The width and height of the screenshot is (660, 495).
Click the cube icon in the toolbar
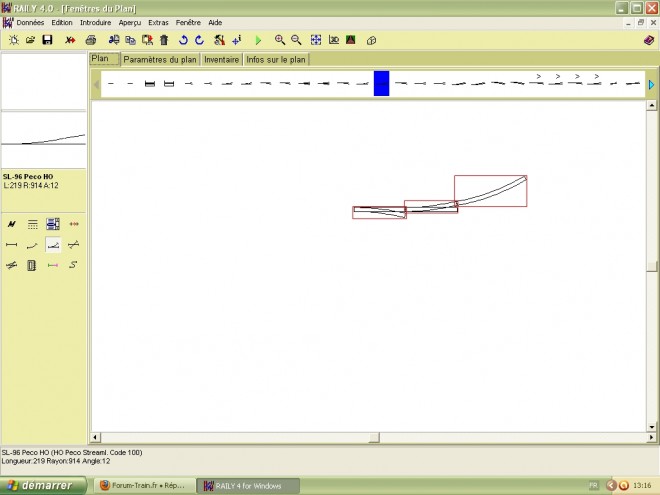pos(371,40)
